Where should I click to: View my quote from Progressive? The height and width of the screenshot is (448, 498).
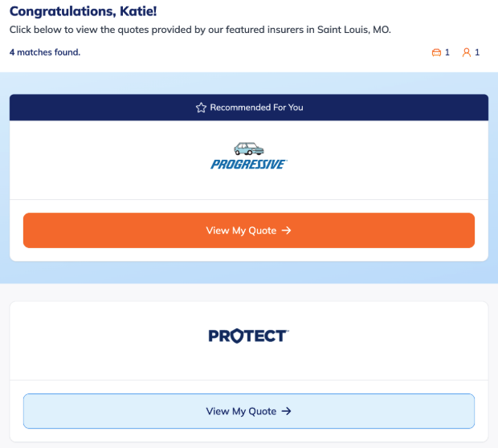[248, 230]
